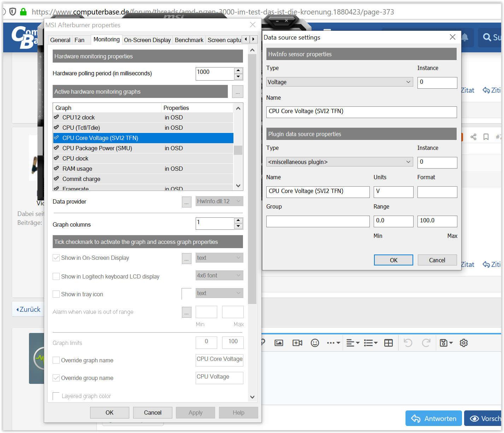Open On-Screen Display settings ellipsis button
This screenshot has width=504, height=433.
186,258
